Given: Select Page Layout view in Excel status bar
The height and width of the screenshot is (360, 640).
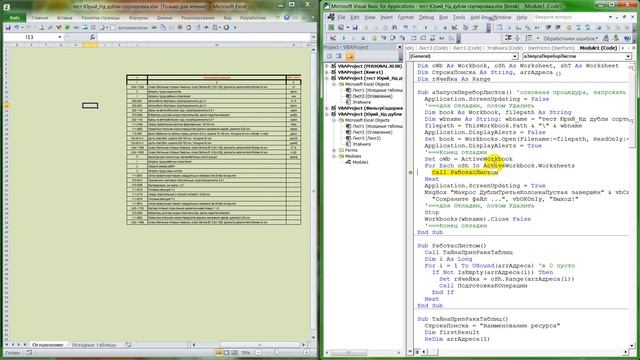Looking at the screenshot, I should coord(227,353).
